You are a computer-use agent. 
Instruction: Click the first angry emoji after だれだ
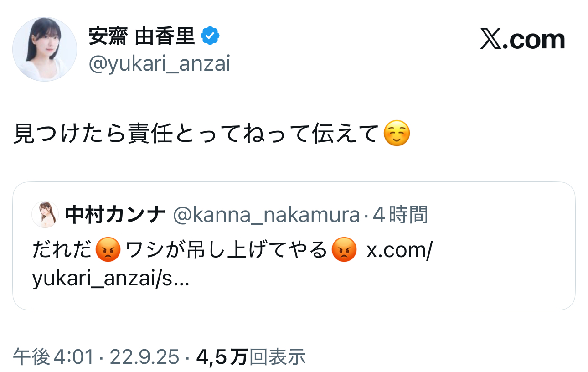[108, 250]
